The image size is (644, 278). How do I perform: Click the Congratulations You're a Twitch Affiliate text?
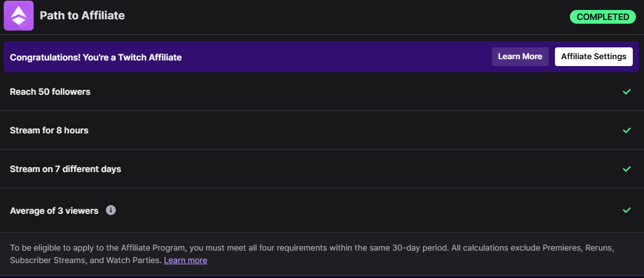pyautogui.click(x=96, y=57)
